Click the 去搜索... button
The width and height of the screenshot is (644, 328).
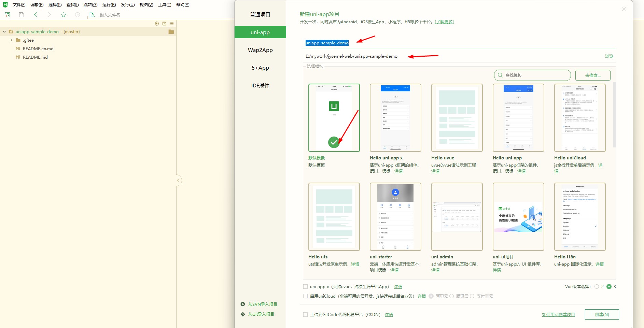(x=593, y=75)
